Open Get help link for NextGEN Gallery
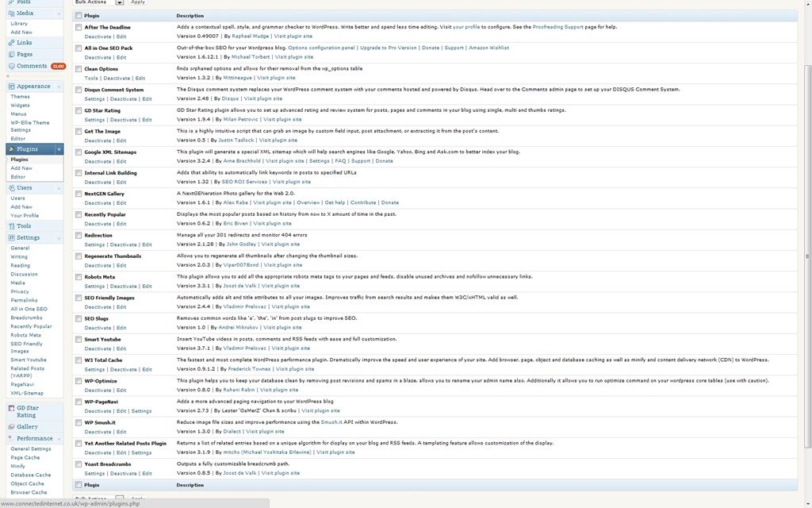The width and height of the screenshot is (812, 508). coord(335,202)
